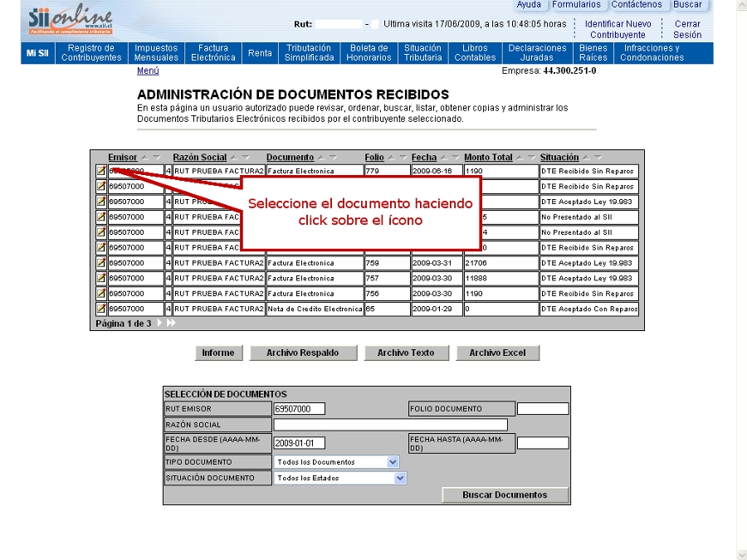
Task: Click Fecha Desde date field
Action: [x=299, y=443]
